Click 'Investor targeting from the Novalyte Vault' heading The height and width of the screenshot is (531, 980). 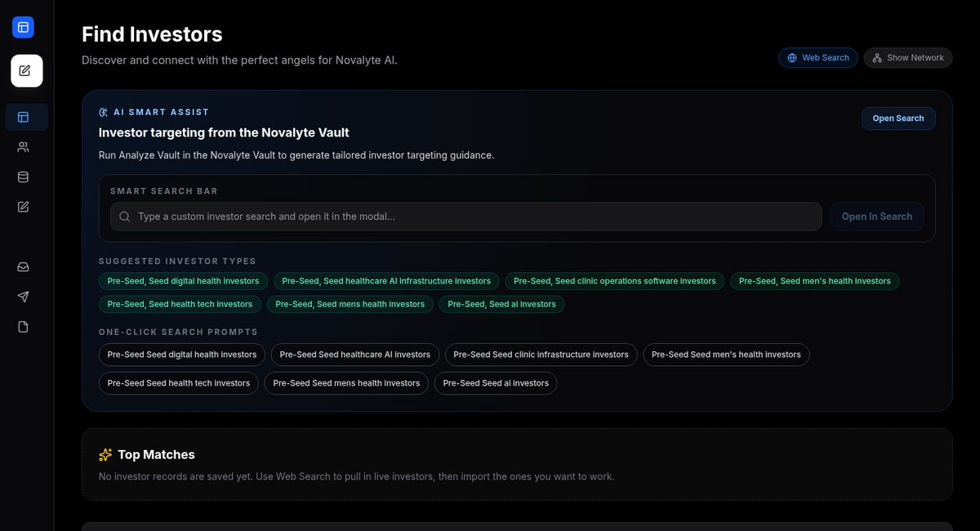coord(224,132)
